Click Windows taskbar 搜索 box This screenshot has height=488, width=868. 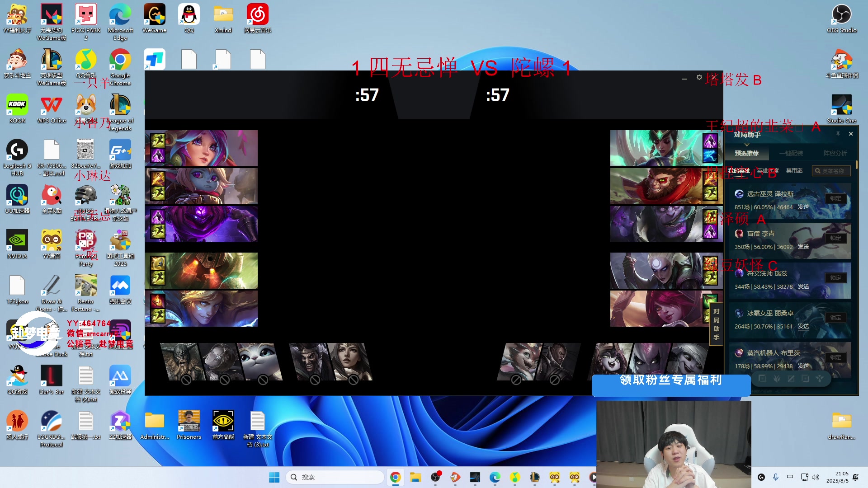[335, 477]
